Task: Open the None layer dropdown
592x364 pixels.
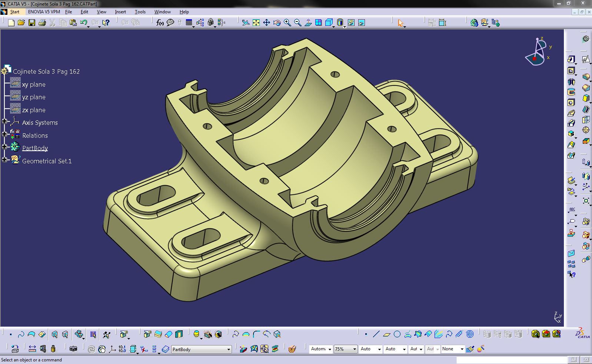Action: coord(462,349)
